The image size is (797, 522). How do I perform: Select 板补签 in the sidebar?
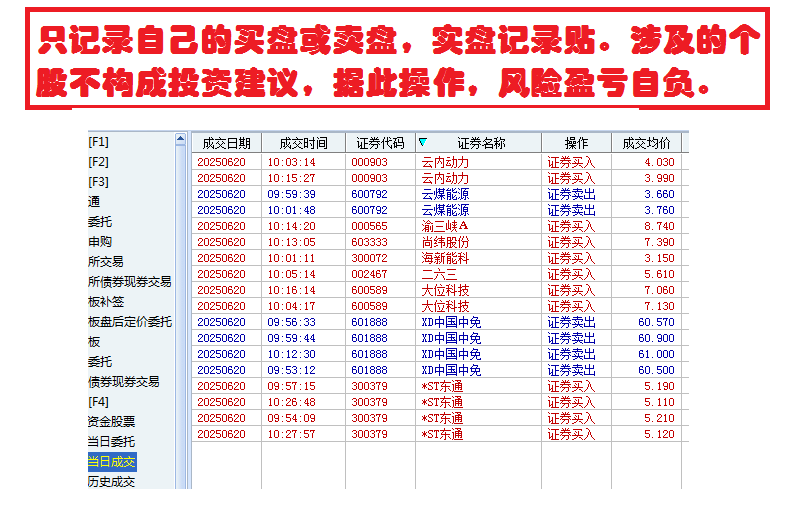106,302
